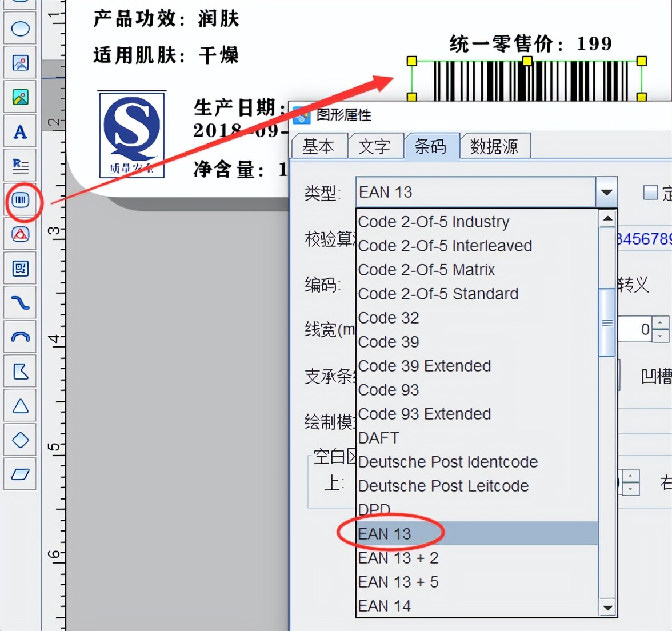672x631 pixels.
Task: Select the barcode object on the label
Action: [x=526, y=81]
